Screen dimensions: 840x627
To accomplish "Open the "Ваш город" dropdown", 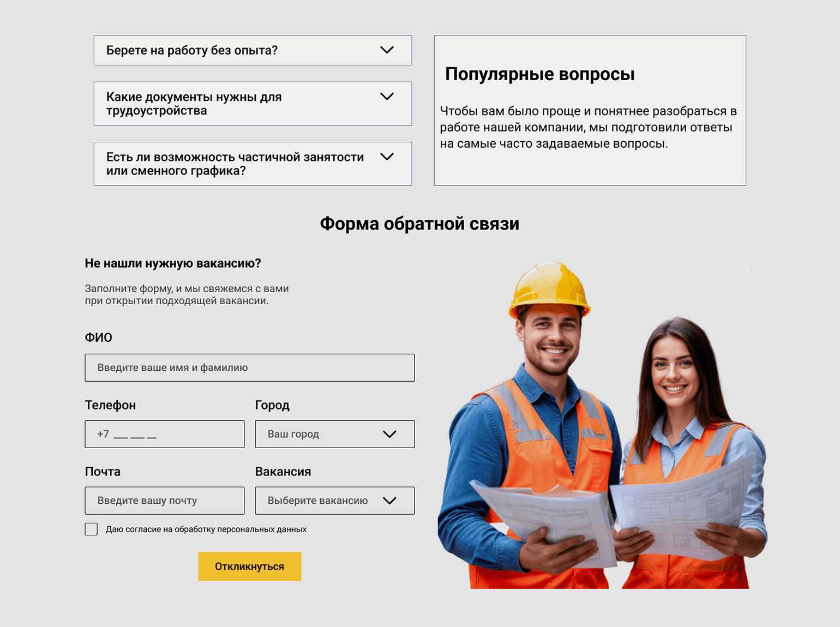I will [335, 434].
